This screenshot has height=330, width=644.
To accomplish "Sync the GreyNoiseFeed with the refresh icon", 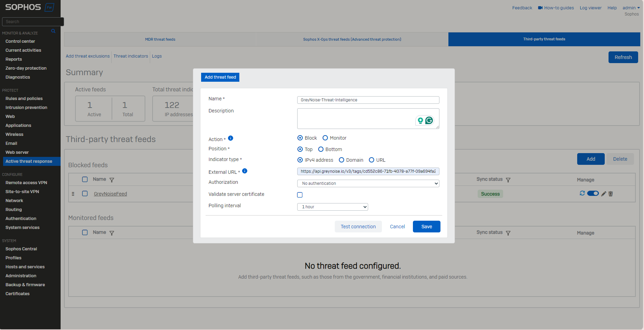I will (x=582, y=193).
